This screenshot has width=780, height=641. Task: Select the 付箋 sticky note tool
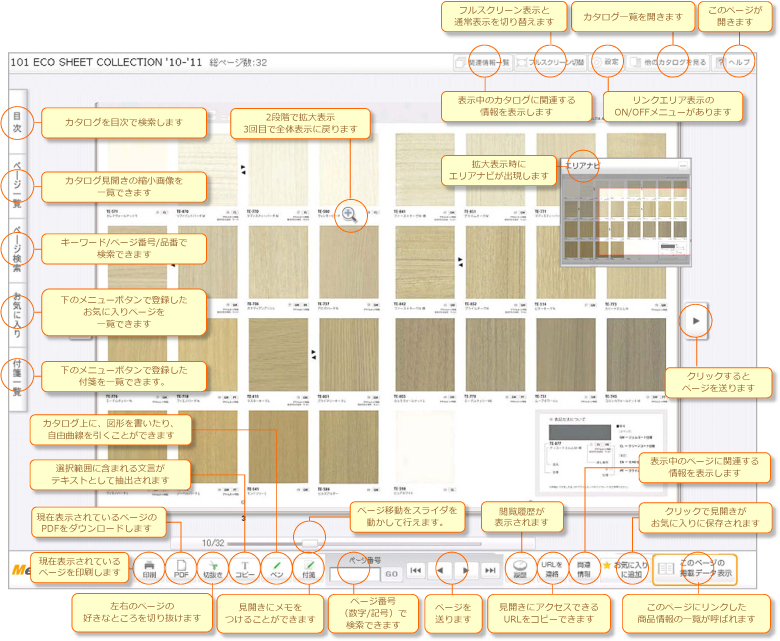308,569
